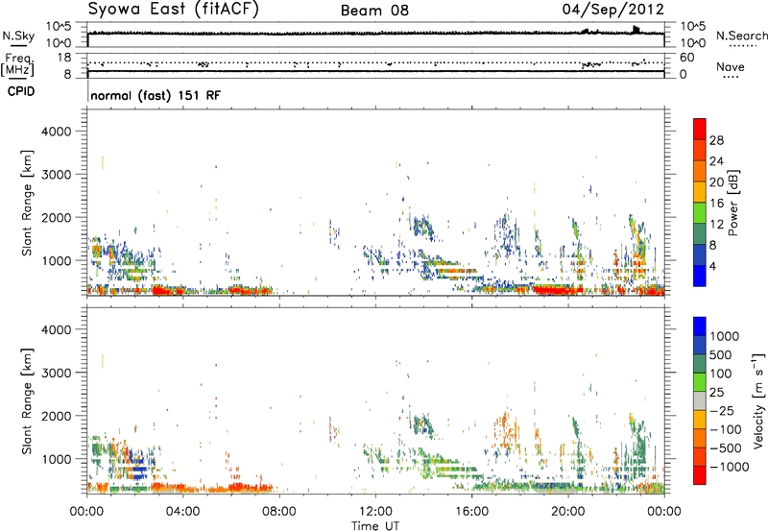768x532 pixels.
Task: Pick the red bottom segment of velocity colorbar
Action: (700, 475)
